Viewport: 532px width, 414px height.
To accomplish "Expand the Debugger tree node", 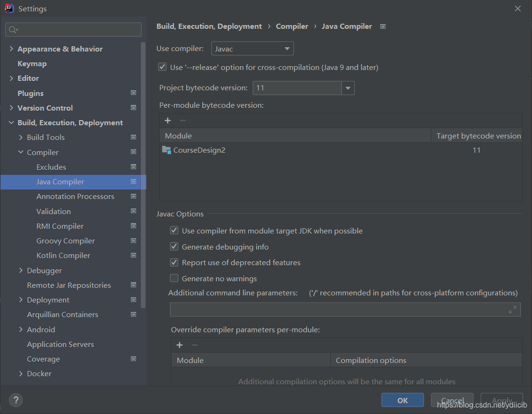I will 21,270.
